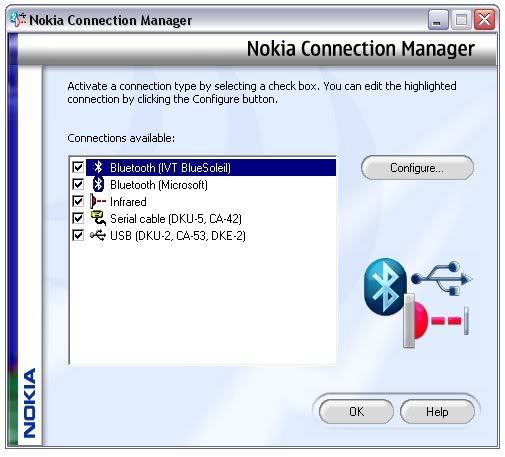Uncheck USB (DKU-2, CA-53, DKE-2) checkbox
This screenshot has width=505, height=457.
[78, 235]
